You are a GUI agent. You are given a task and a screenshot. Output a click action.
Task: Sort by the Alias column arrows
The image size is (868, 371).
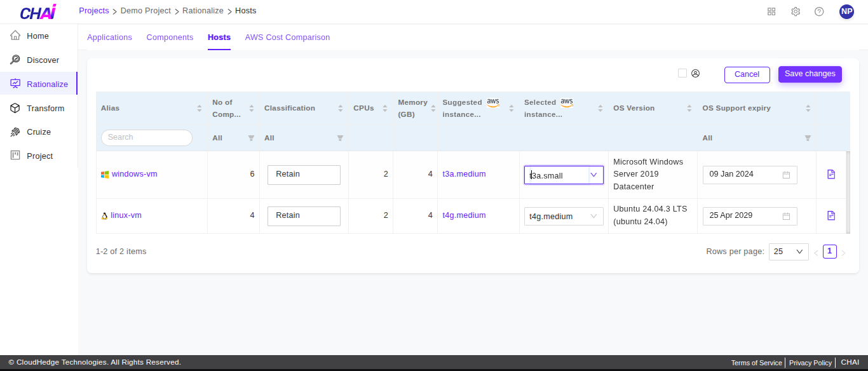pyautogui.click(x=200, y=109)
